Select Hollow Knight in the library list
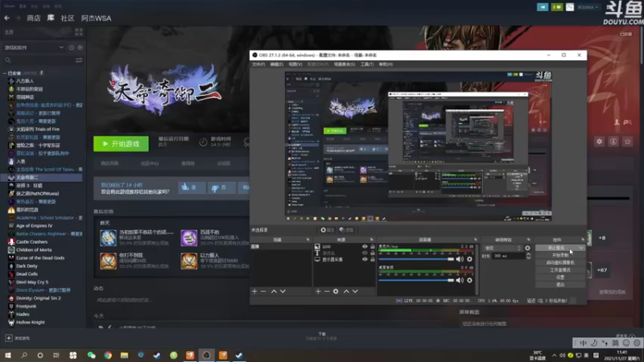644x362 pixels. (x=31, y=323)
